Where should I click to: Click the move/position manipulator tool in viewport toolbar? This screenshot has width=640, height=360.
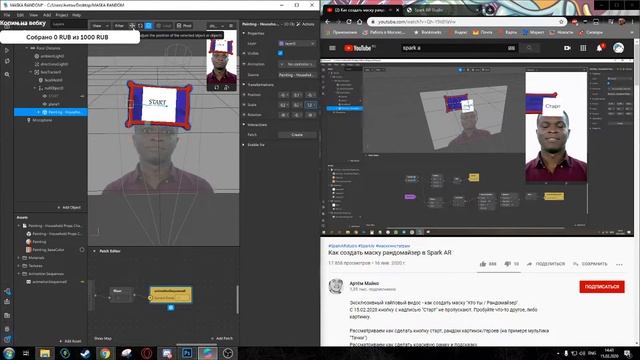tap(132, 26)
